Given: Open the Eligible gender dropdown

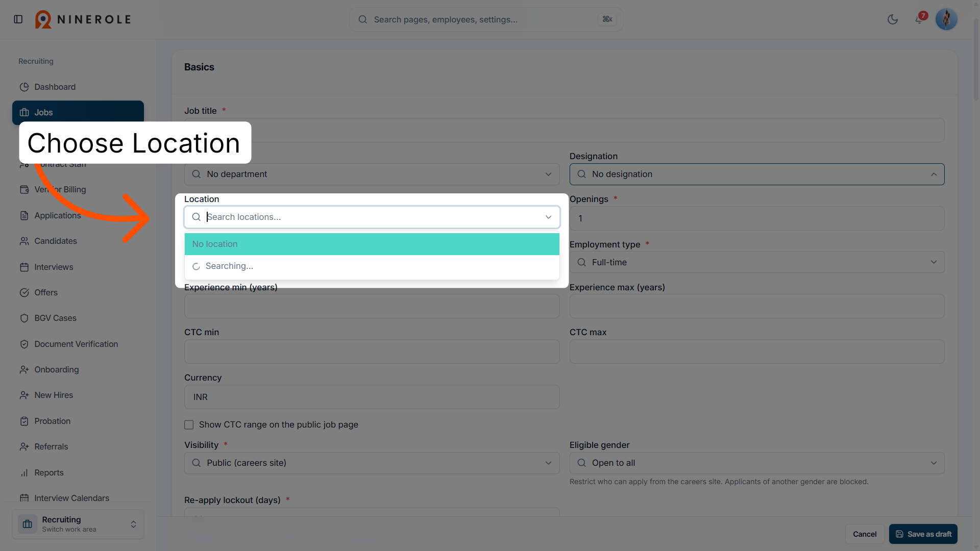Looking at the screenshot, I should [x=757, y=463].
